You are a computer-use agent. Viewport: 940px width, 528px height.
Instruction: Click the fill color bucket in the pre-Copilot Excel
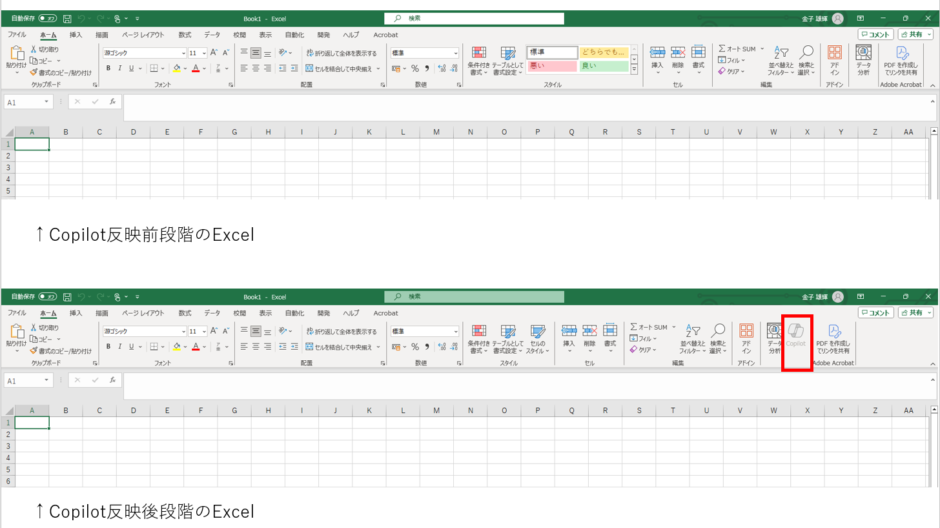click(x=176, y=68)
